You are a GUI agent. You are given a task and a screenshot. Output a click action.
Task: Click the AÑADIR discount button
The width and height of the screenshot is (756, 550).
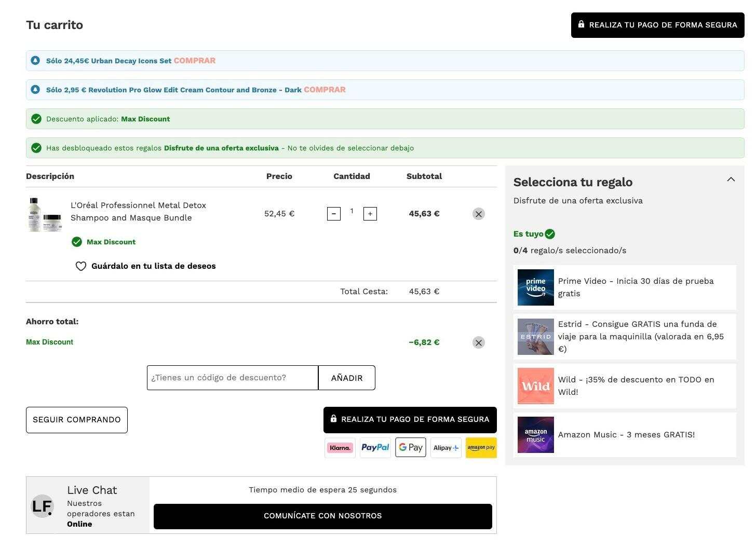[x=347, y=378]
